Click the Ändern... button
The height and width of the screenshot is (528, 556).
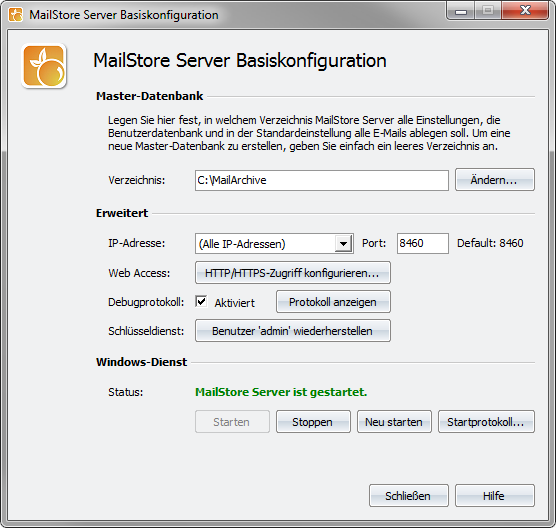pyautogui.click(x=495, y=180)
